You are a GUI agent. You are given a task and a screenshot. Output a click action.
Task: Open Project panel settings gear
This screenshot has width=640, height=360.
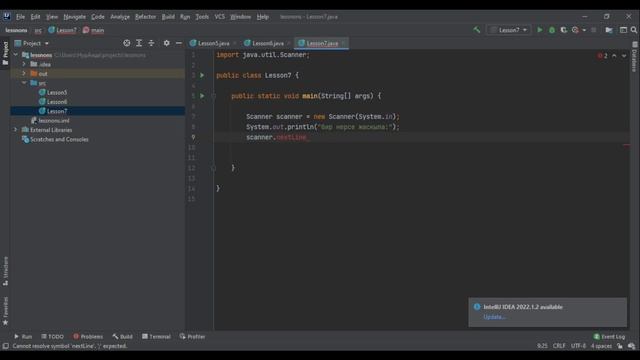tap(167, 43)
